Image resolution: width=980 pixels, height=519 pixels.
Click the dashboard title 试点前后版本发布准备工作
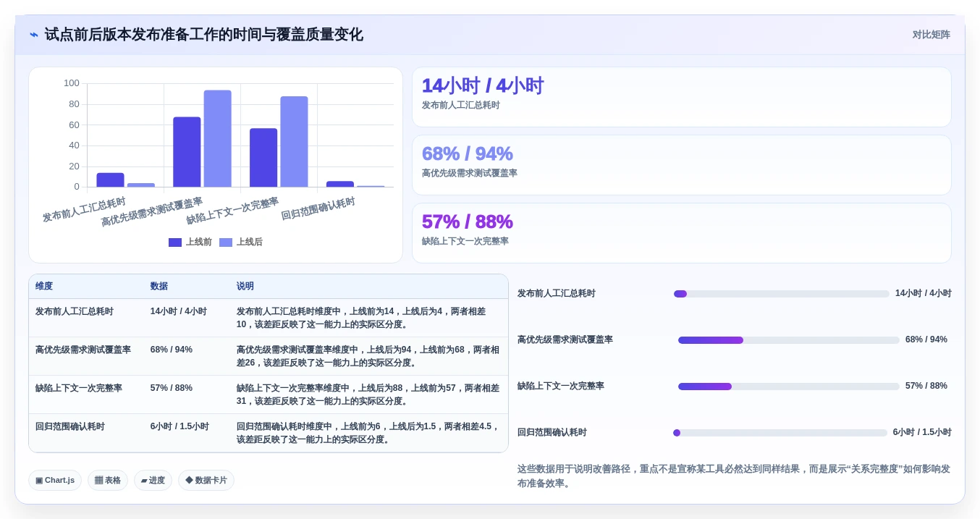tap(204, 35)
